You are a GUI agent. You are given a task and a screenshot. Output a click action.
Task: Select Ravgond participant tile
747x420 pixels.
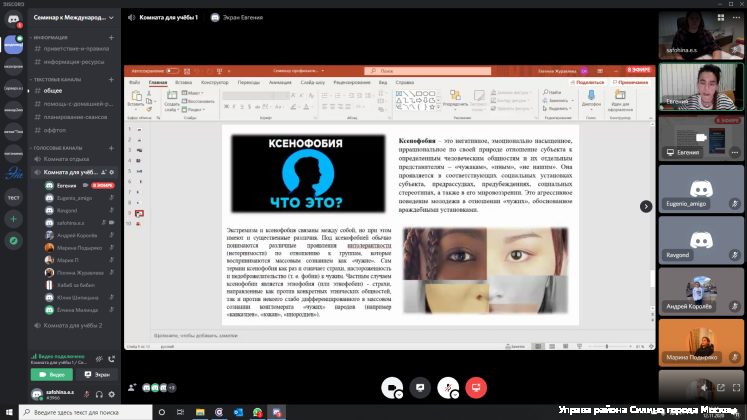pyautogui.click(x=701, y=240)
